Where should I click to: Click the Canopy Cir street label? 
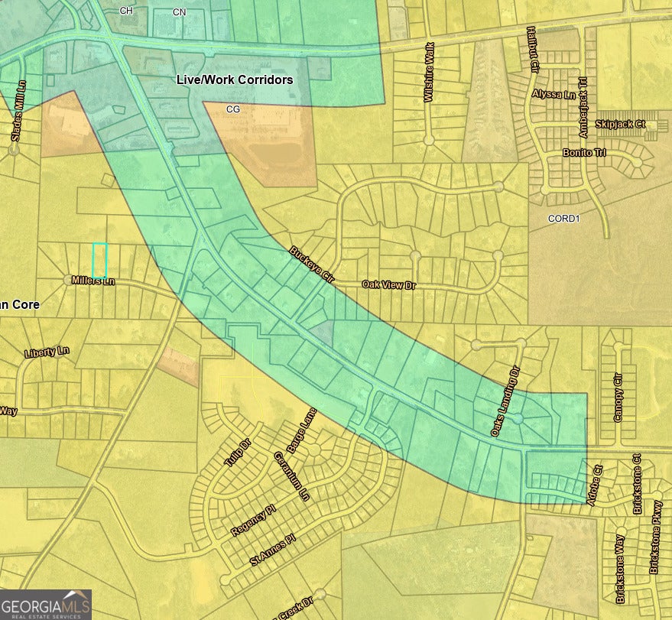(x=618, y=397)
